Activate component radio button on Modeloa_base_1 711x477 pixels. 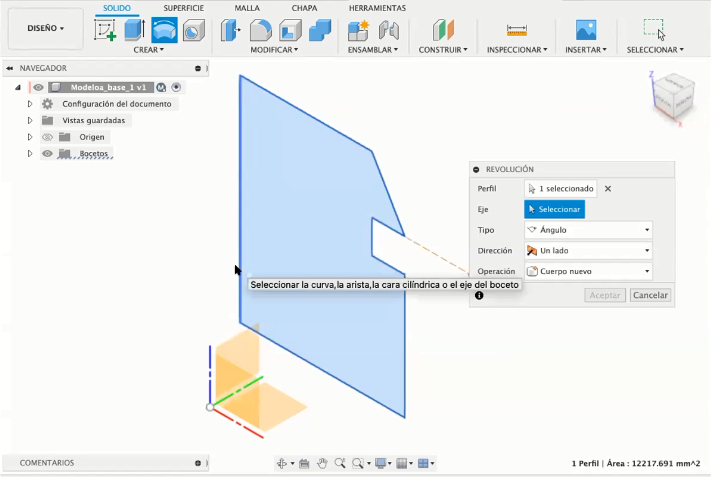[176, 87]
